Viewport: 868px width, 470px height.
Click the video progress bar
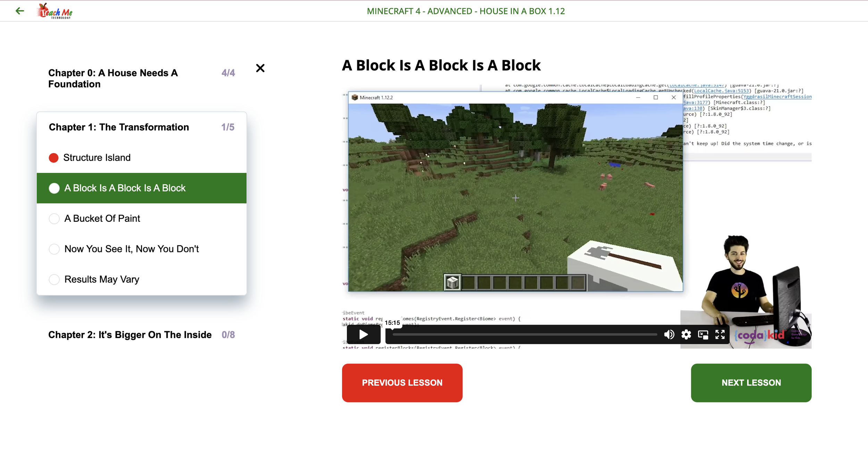[x=524, y=335]
